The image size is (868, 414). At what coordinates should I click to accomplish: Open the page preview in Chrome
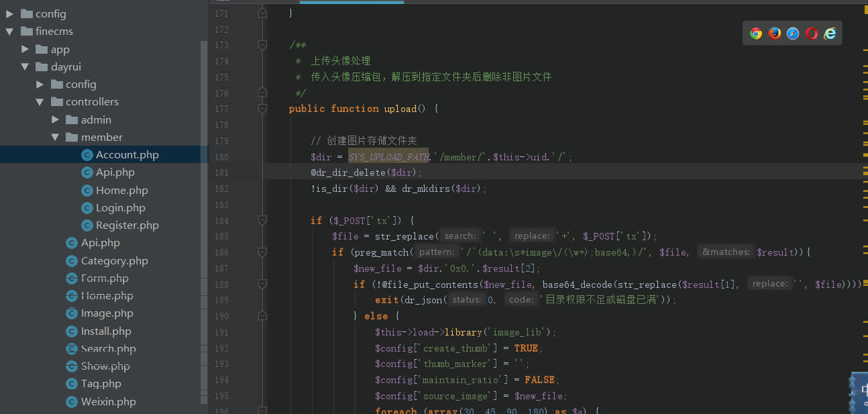click(x=756, y=32)
